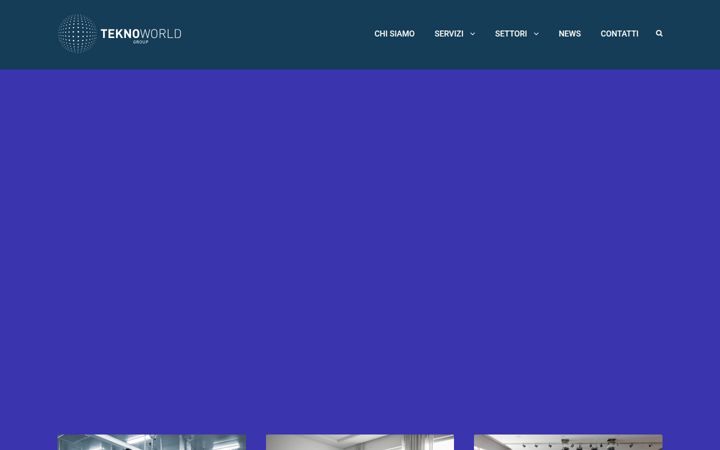Open the Servizi menu item
The width and height of the screenshot is (720, 450).
coord(449,34)
